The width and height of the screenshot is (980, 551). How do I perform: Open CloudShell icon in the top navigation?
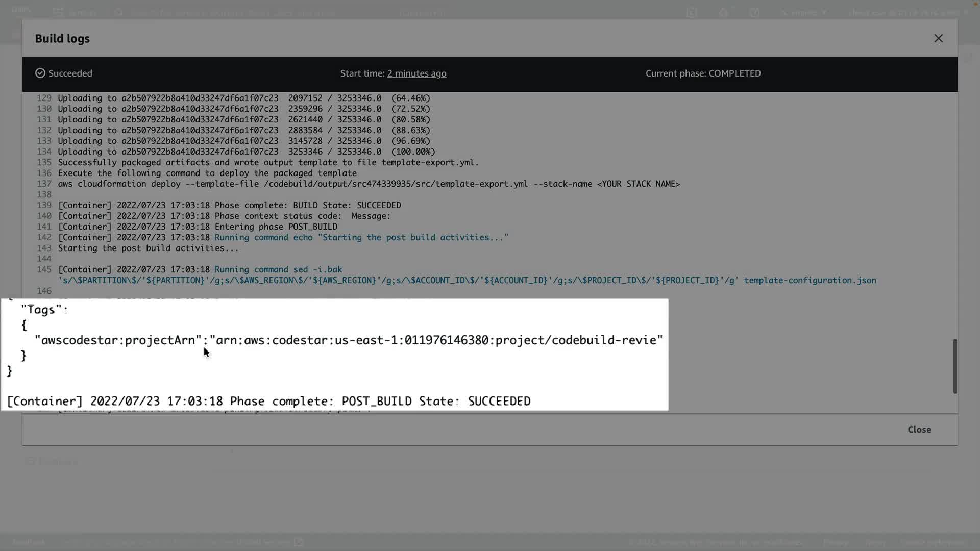coord(692,13)
